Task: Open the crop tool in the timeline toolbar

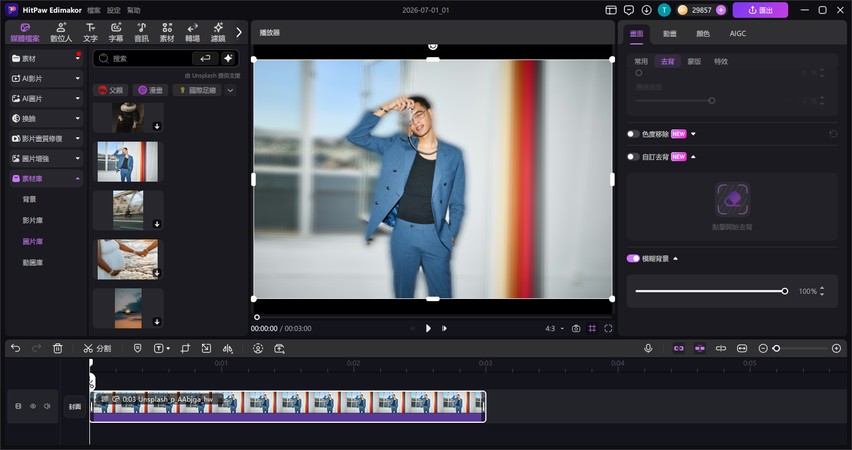Action: coord(185,348)
